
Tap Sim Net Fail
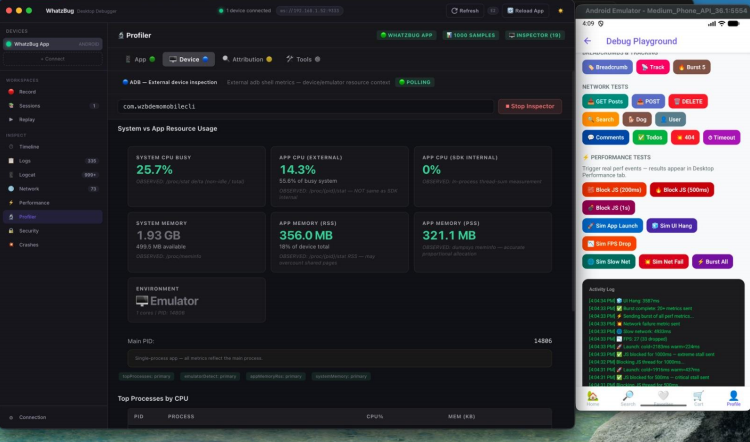(x=663, y=262)
